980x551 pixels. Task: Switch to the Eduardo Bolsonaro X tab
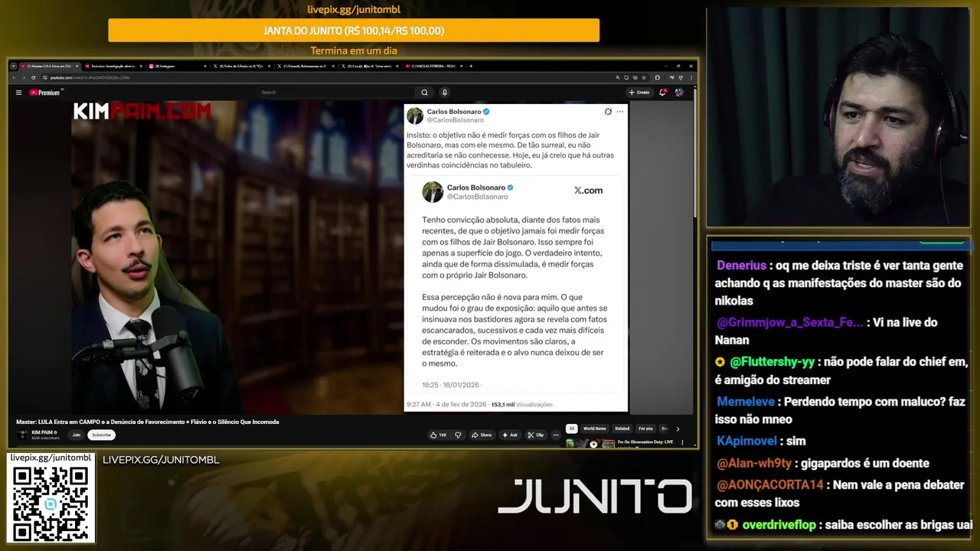pos(305,66)
